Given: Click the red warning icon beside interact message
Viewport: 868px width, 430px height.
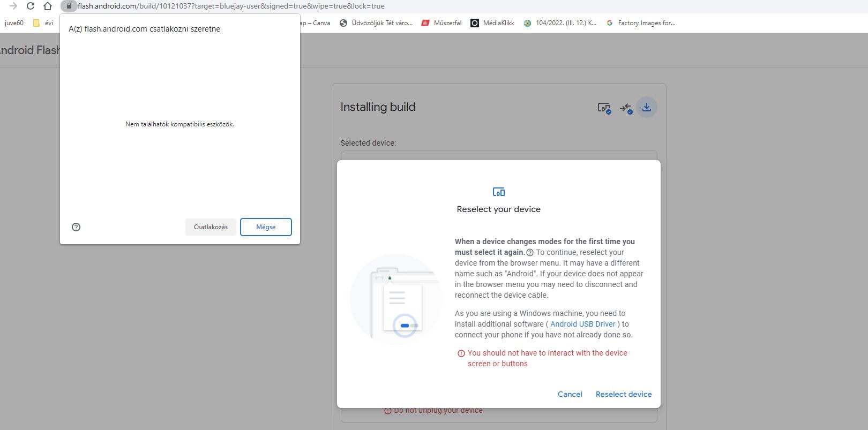Looking at the screenshot, I should pos(461,353).
